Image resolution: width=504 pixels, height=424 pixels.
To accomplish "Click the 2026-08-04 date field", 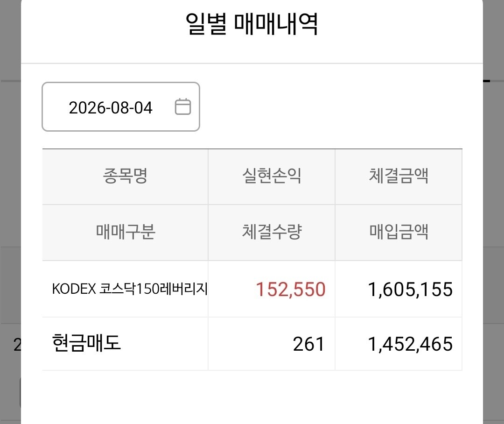I will click(x=121, y=107).
